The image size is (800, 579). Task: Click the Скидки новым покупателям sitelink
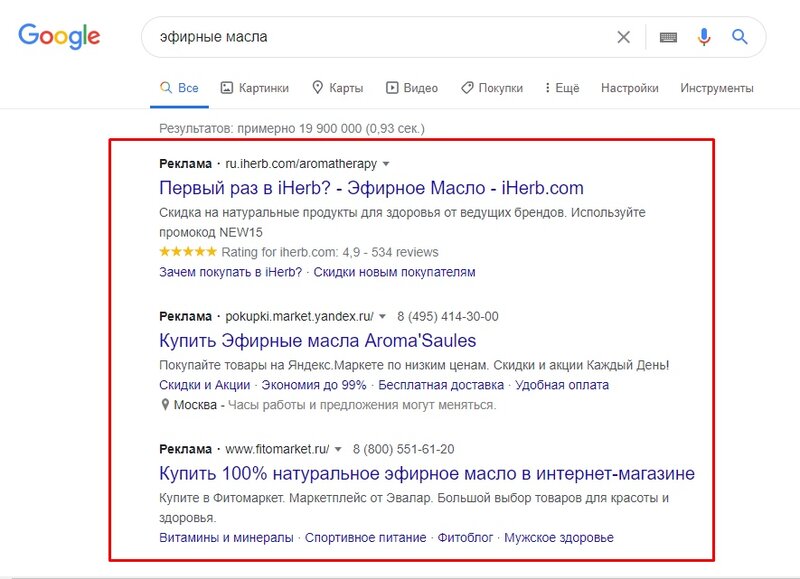pos(394,272)
